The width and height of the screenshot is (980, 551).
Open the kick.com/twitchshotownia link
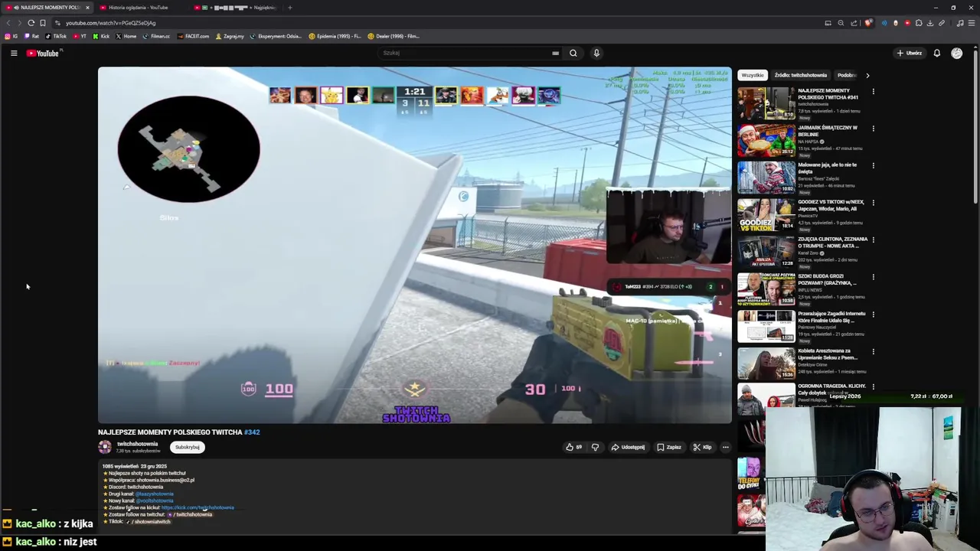click(198, 507)
